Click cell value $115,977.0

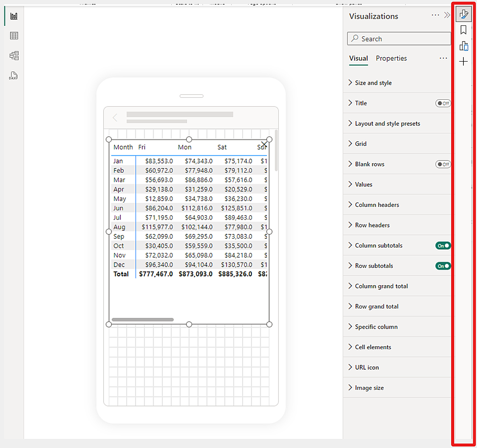click(157, 227)
